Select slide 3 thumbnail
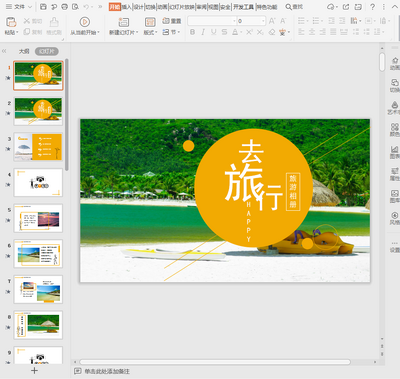The width and height of the screenshot is (400, 379). pyautogui.click(x=38, y=147)
